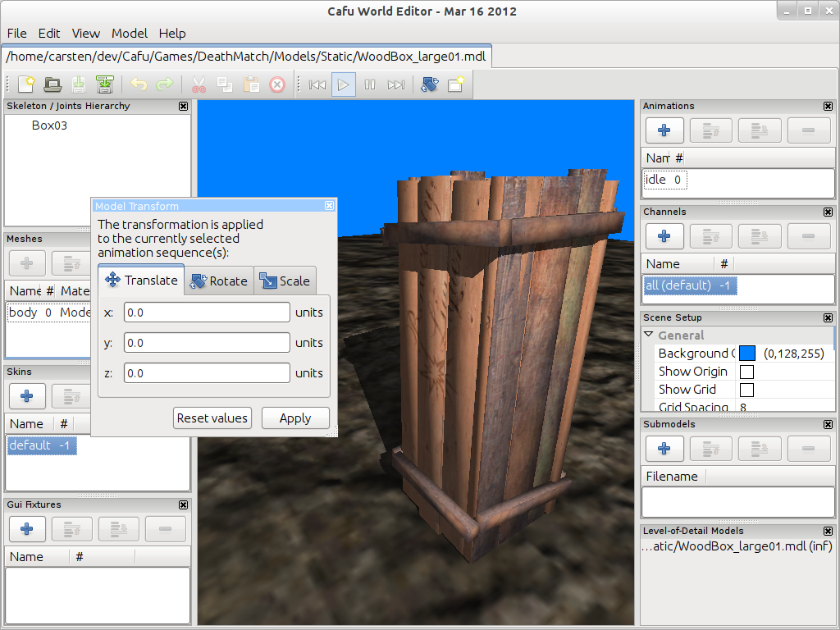The width and height of the screenshot is (840, 630).
Task: Add a new skin with plus icon
Action: click(26, 396)
